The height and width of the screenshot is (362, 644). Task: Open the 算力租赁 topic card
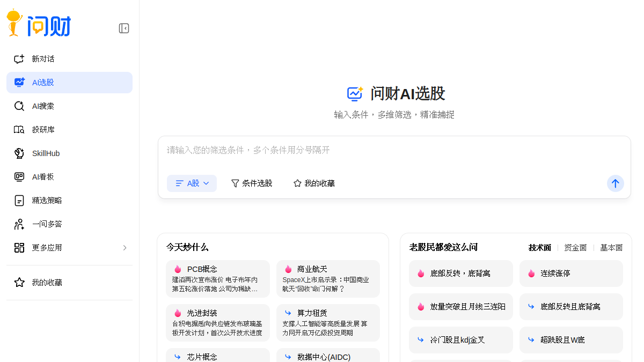click(328, 323)
